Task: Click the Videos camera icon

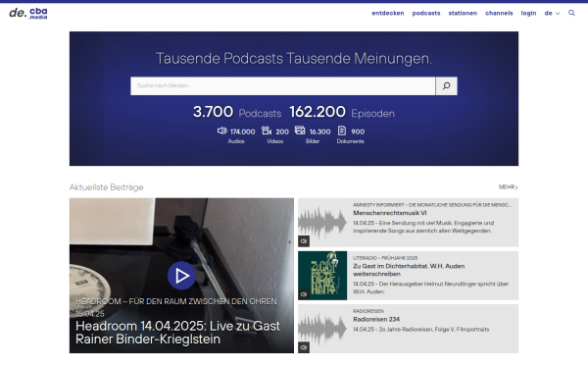Action: (267, 131)
